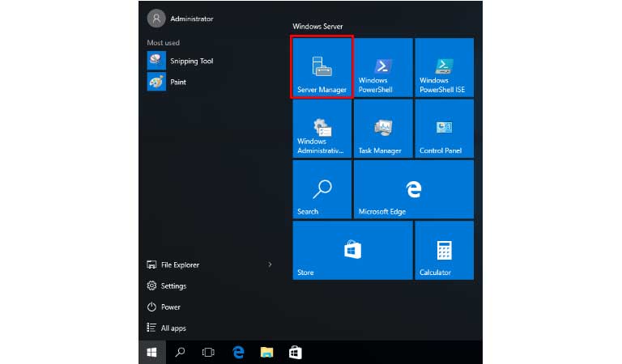Open Task View on the taskbar
The image size is (622, 364).
point(208,352)
